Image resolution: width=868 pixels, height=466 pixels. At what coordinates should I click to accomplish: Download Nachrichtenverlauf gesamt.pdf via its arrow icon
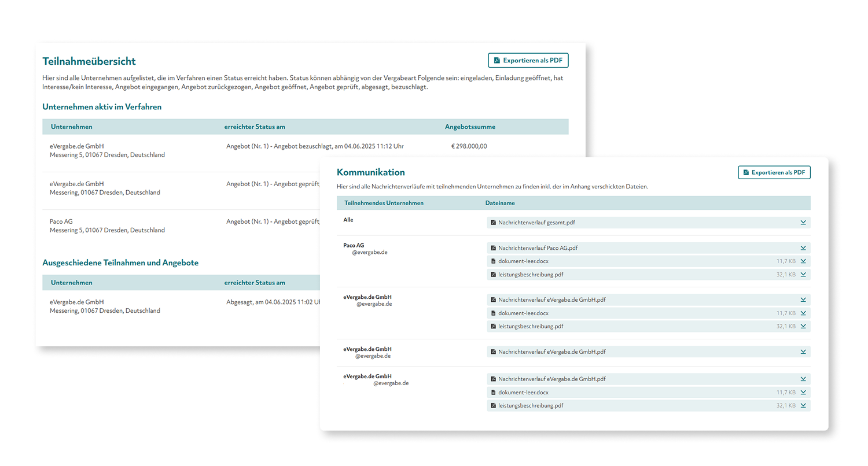pyautogui.click(x=803, y=222)
